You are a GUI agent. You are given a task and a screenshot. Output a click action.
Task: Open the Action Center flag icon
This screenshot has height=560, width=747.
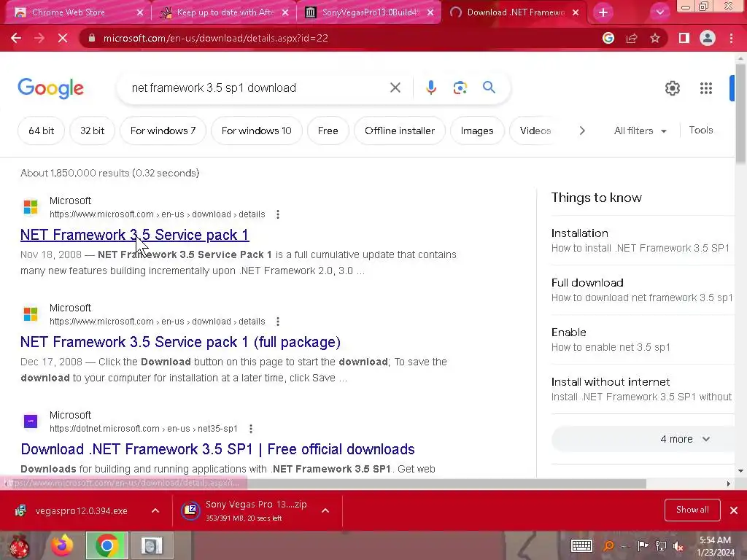643,546
